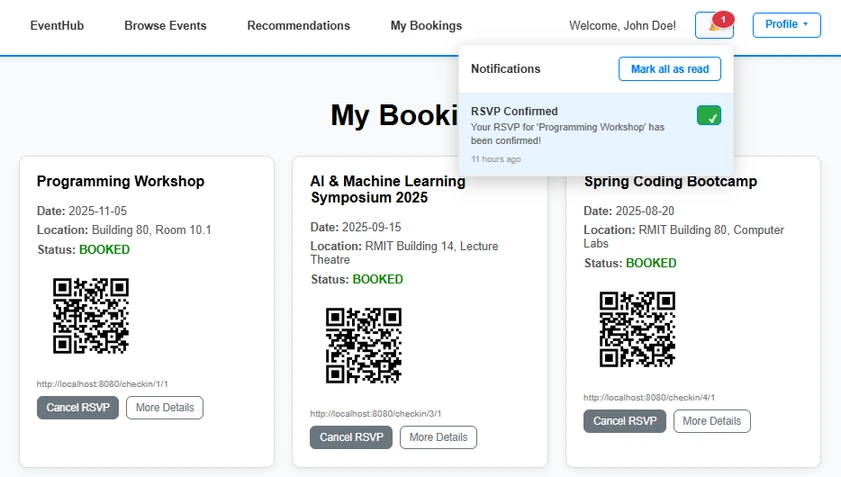Click BOOKED status on Programming Workshop card
This screenshot has height=477, width=841.
pyautogui.click(x=105, y=249)
